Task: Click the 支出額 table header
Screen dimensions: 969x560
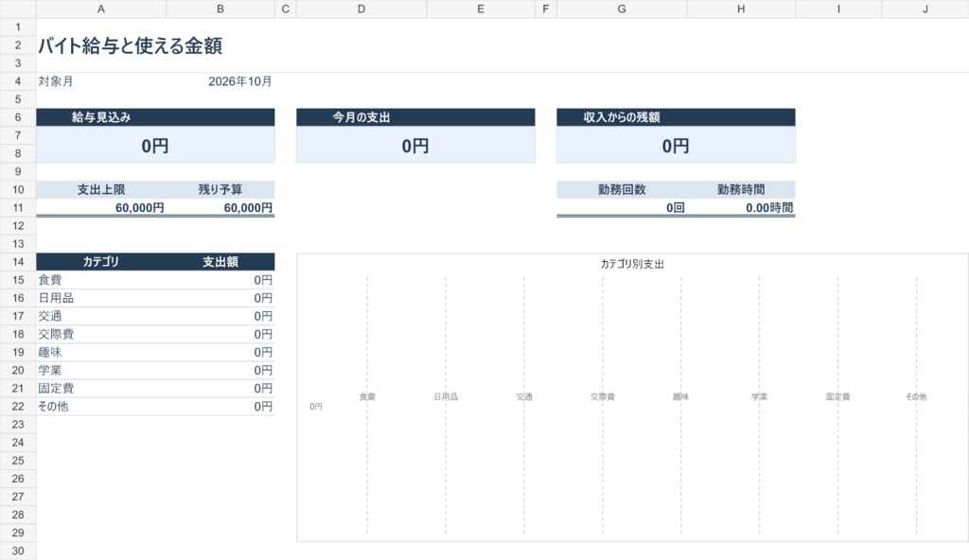Action: pyautogui.click(x=220, y=261)
